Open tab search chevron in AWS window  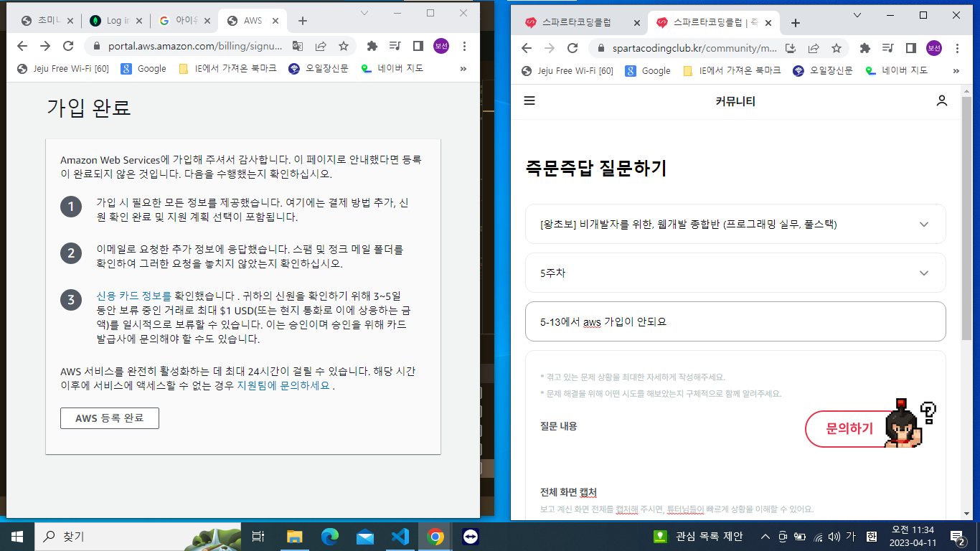point(364,14)
